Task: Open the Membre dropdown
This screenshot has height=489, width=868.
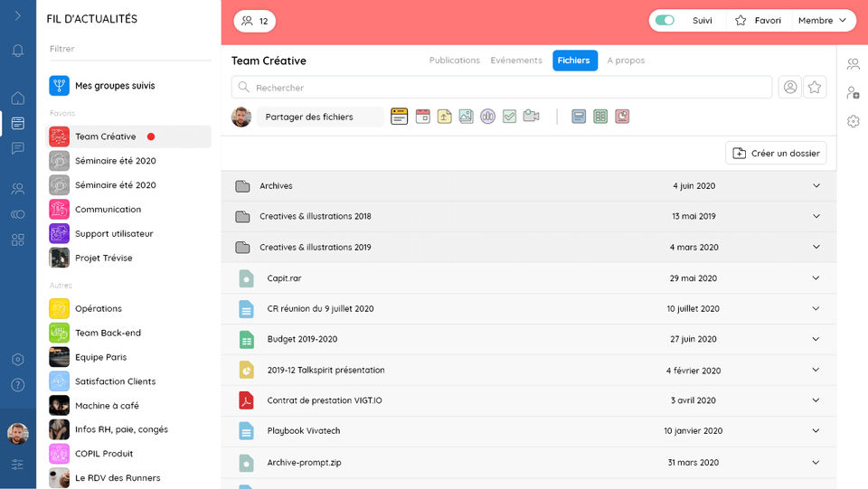Action: [x=822, y=21]
